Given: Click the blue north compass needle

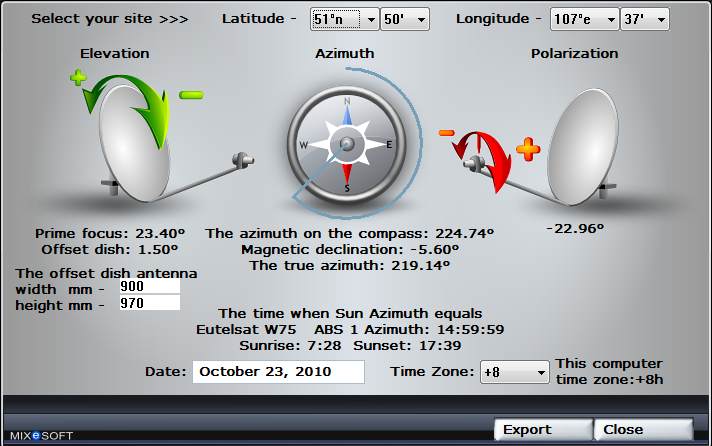Looking at the screenshot, I should coord(347,114).
